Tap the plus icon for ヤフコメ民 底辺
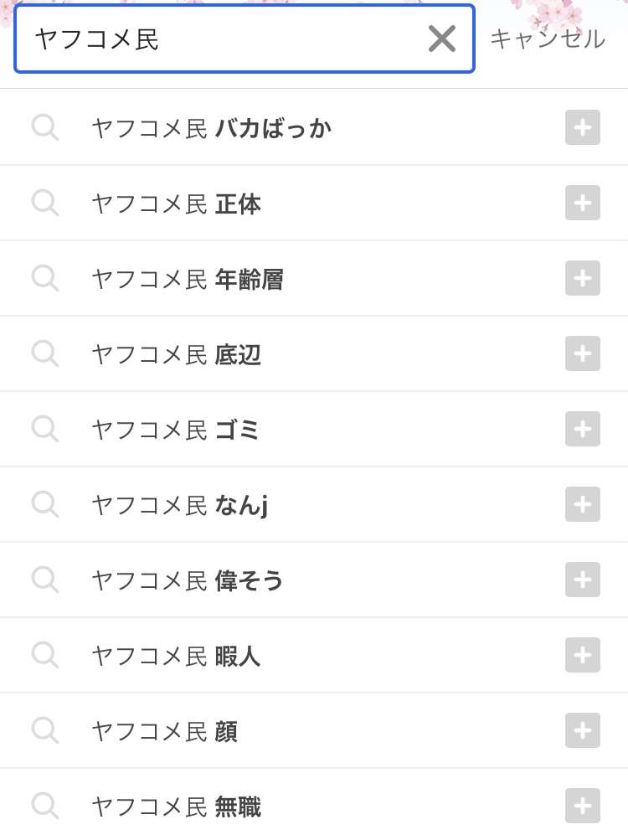 583,353
